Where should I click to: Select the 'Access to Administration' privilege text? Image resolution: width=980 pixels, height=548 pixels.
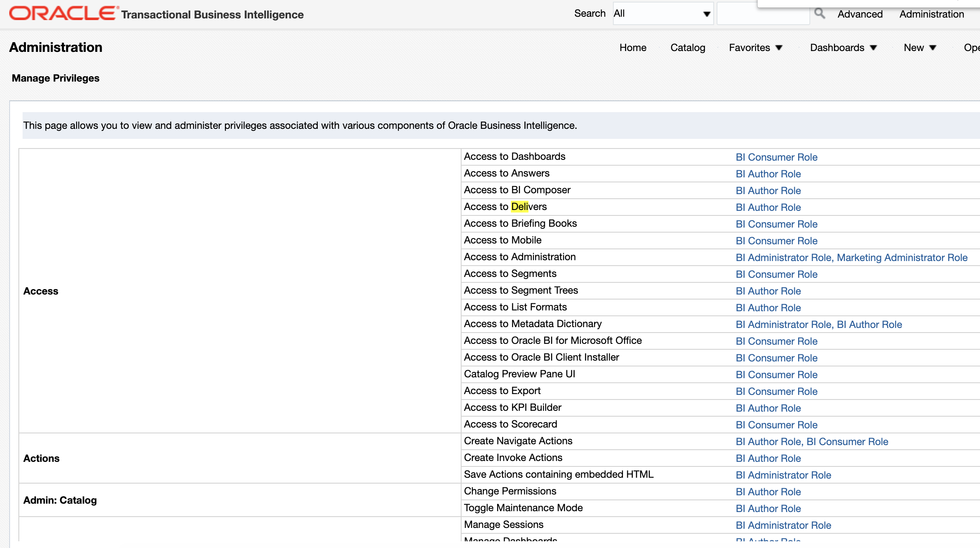(x=520, y=257)
